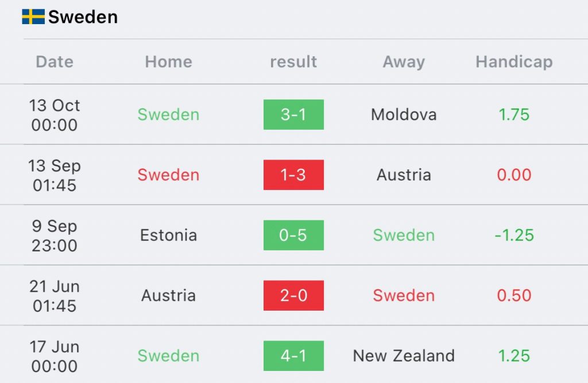Click the Estonia home team
This screenshot has width=588, height=383.
168,235
